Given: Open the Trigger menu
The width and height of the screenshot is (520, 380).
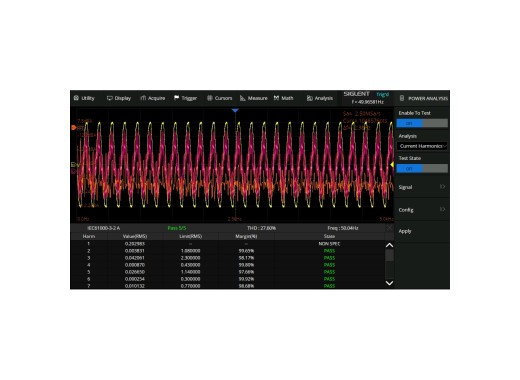Looking at the screenshot, I should pos(185,98).
